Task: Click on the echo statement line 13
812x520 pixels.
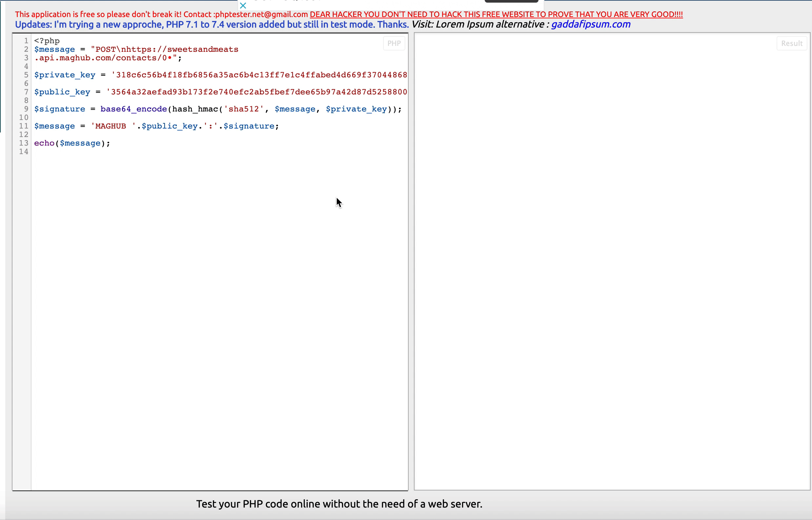Action: [x=71, y=143]
